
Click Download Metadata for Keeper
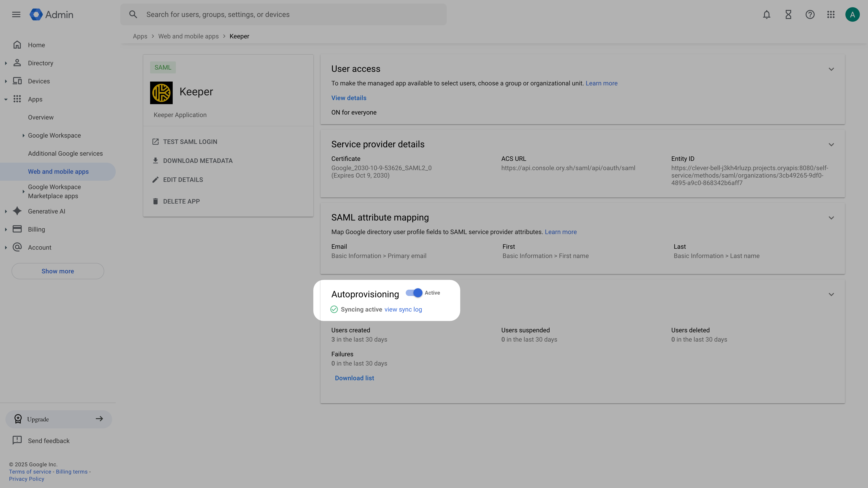198,161
